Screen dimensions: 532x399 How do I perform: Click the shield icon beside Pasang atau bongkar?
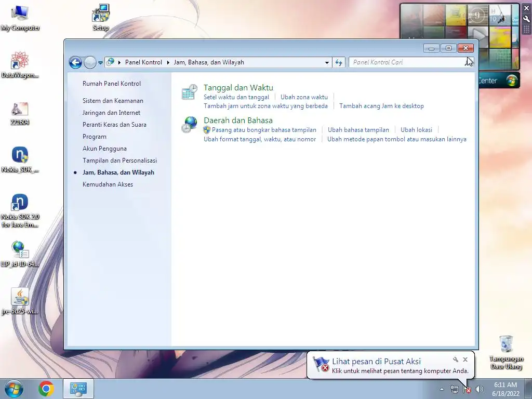click(x=207, y=130)
